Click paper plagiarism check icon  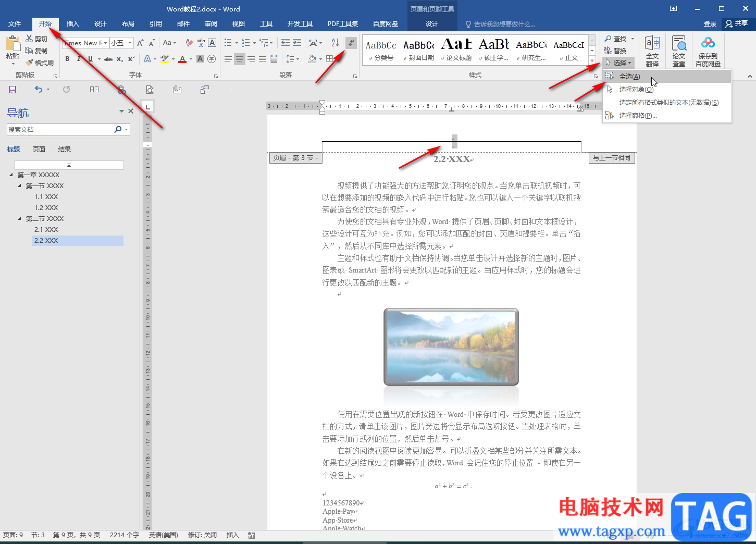[x=679, y=51]
